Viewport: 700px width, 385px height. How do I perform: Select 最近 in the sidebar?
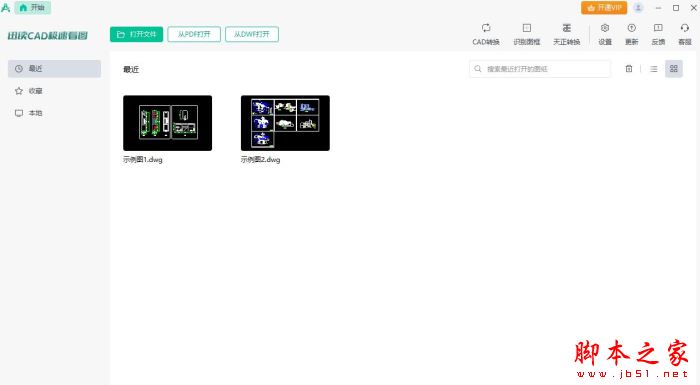click(54, 69)
